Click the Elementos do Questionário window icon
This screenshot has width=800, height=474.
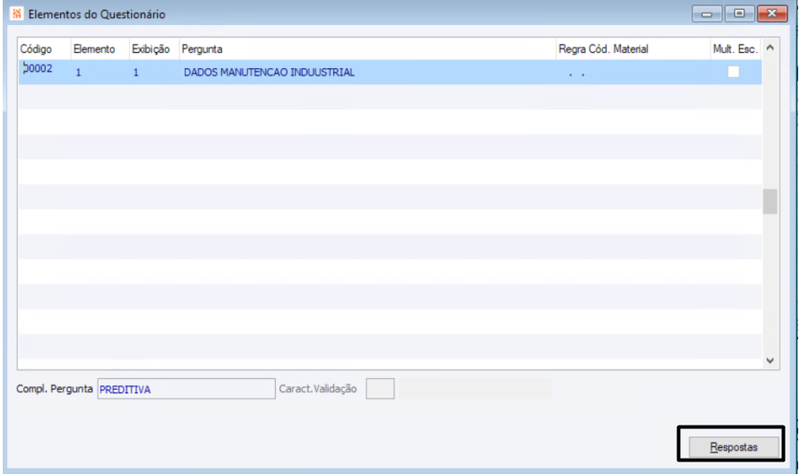[x=17, y=14]
